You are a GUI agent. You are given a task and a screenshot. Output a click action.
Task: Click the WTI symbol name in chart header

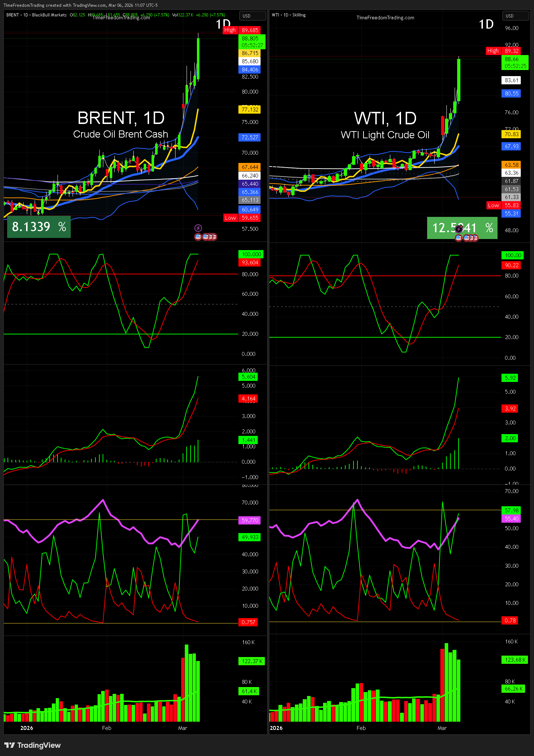[275, 15]
